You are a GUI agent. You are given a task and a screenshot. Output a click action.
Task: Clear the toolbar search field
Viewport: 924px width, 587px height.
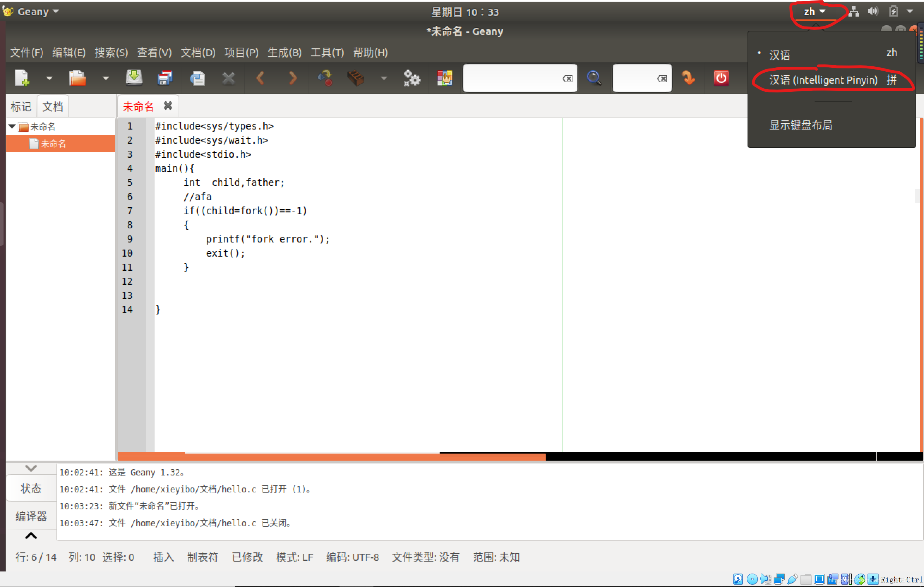click(x=568, y=79)
